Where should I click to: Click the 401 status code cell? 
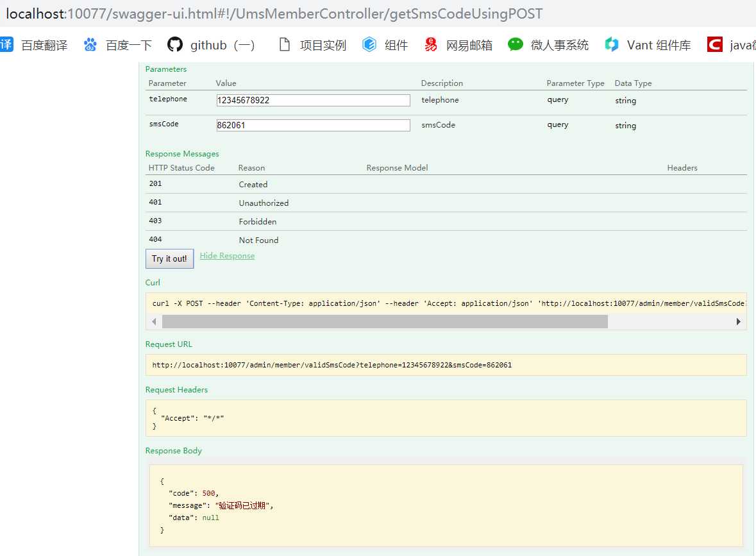click(155, 202)
